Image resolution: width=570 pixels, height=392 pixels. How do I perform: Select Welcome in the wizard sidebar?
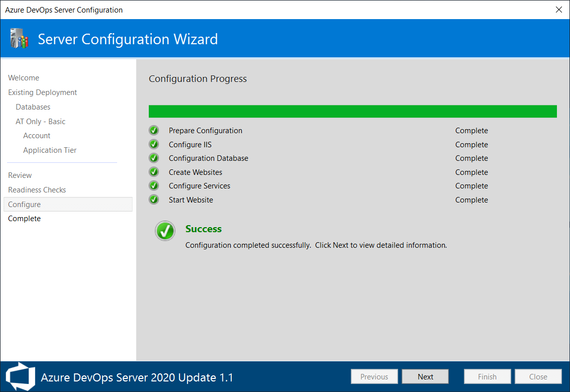point(24,78)
